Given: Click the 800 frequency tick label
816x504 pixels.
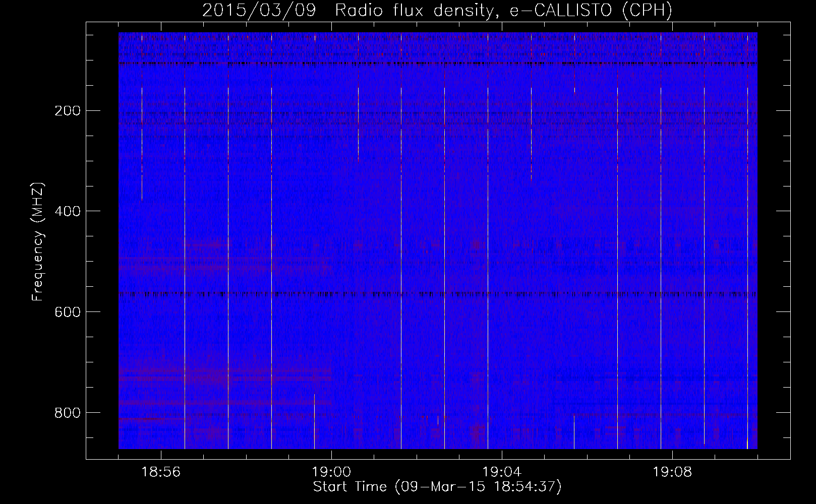Looking at the screenshot, I should tap(68, 413).
